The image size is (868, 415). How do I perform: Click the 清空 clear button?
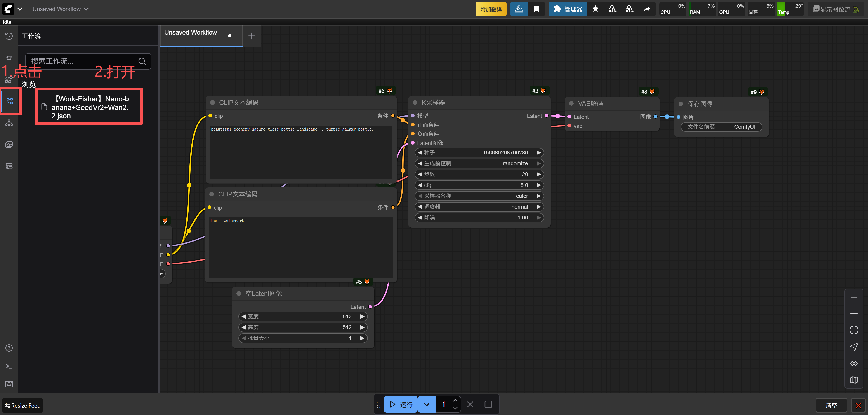tap(831, 406)
